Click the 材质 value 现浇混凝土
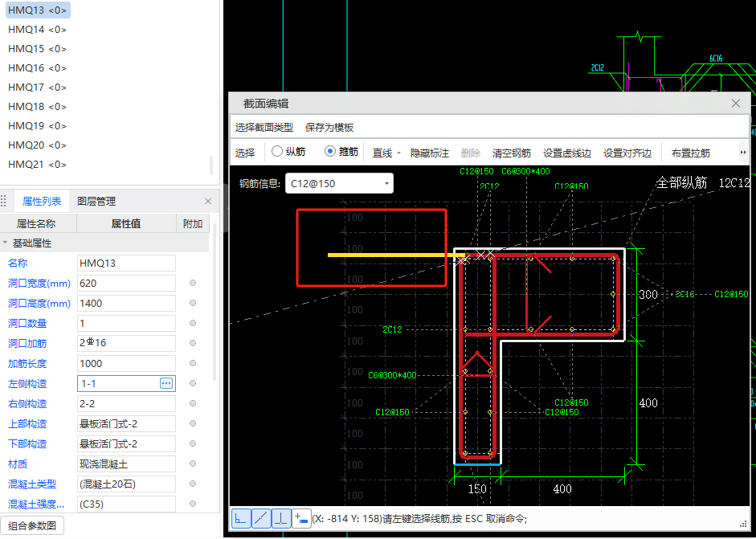This screenshot has height=539, width=756. pyautogui.click(x=126, y=463)
